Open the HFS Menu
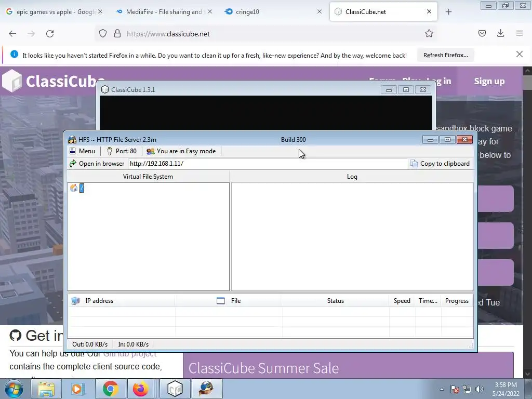 (83, 151)
